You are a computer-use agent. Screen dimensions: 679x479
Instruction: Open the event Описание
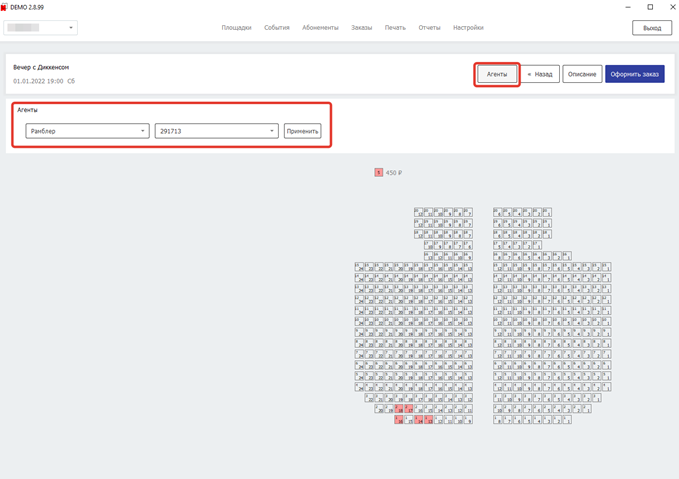click(582, 74)
